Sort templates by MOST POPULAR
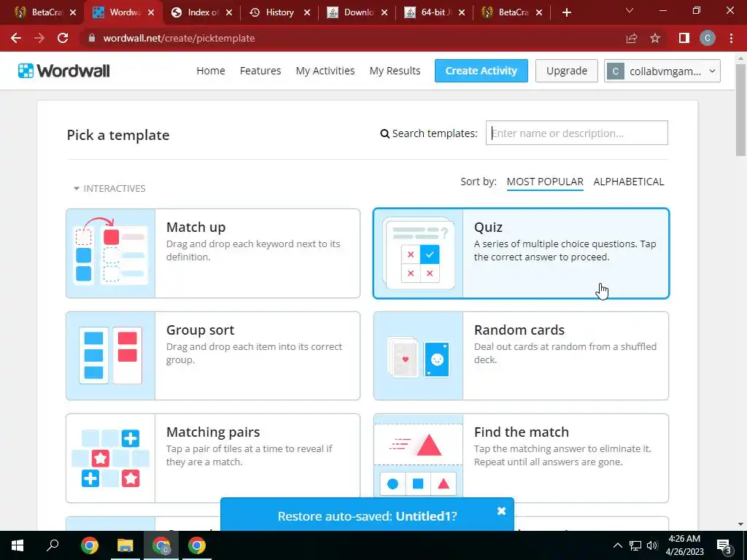The image size is (747, 560). point(545,182)
